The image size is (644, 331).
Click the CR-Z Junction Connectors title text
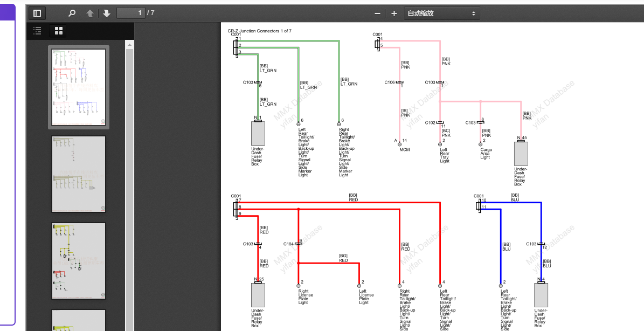[x=260, y=31]
